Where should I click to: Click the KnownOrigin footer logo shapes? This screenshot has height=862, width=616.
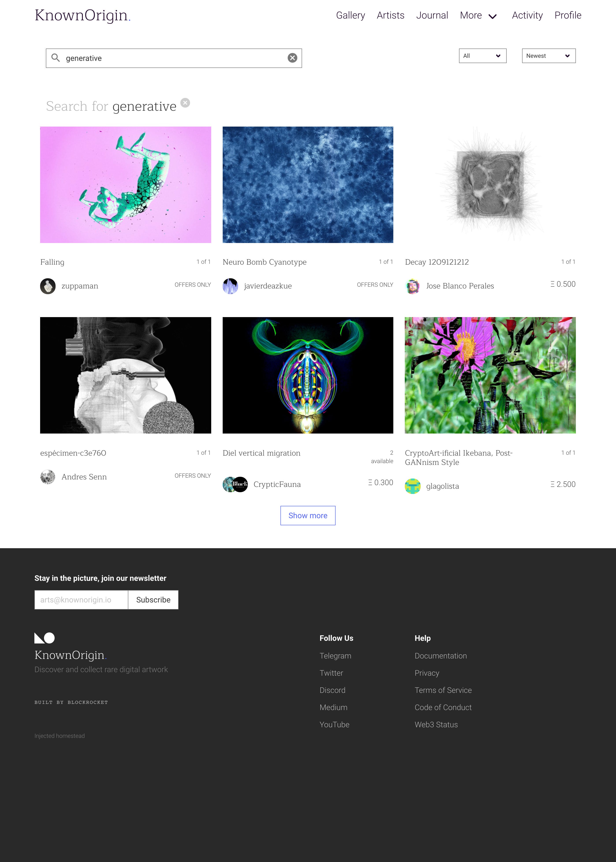tap(44, 638)
